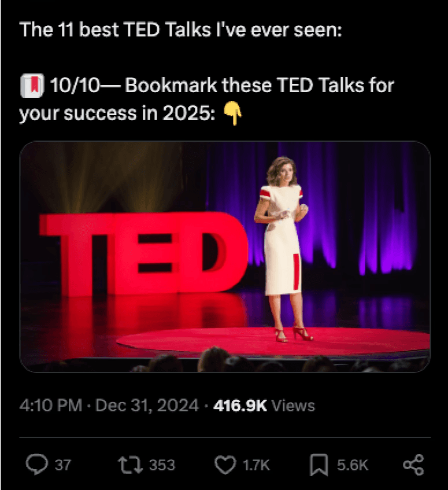Click the Dec 31, 2024 date link
This screenshot has width=448, height=490.
point(147,406)
